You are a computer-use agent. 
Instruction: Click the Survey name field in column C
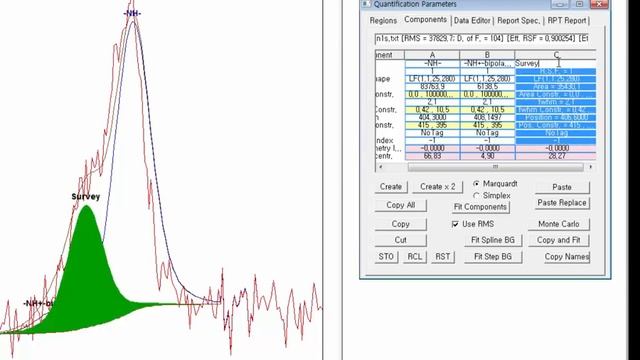[555, 63]
